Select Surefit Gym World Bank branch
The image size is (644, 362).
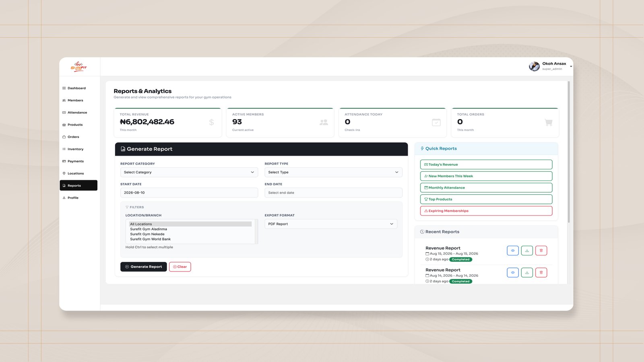(x=190, y=239)
